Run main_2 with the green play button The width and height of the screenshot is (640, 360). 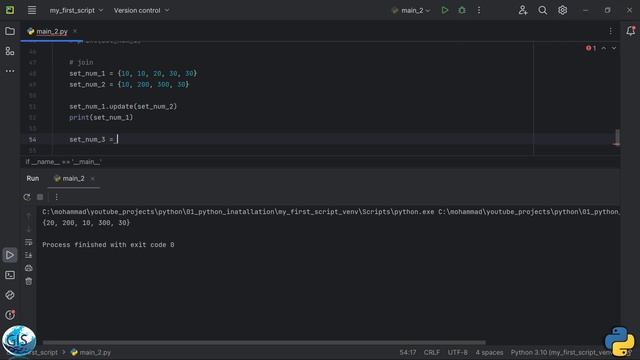point(444,10)
